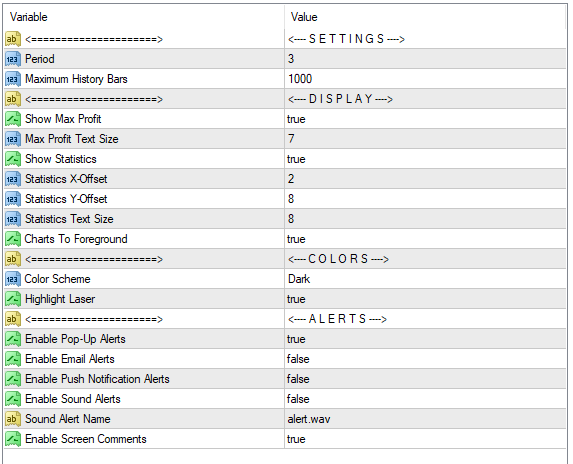This screenshot has height=464, width=573.
Task: Edit the Max Profit Text Size value 7
Action: (x=425, y=139)
